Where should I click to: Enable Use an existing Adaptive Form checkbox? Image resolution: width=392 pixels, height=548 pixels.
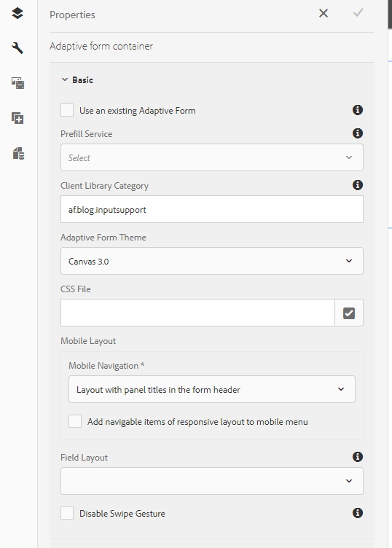click(67, 110)
